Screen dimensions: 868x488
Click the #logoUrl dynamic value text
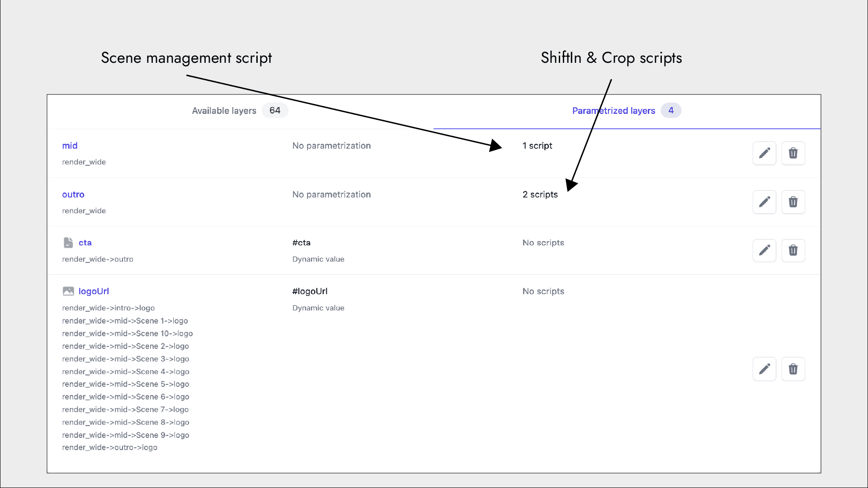pos(310,291)
